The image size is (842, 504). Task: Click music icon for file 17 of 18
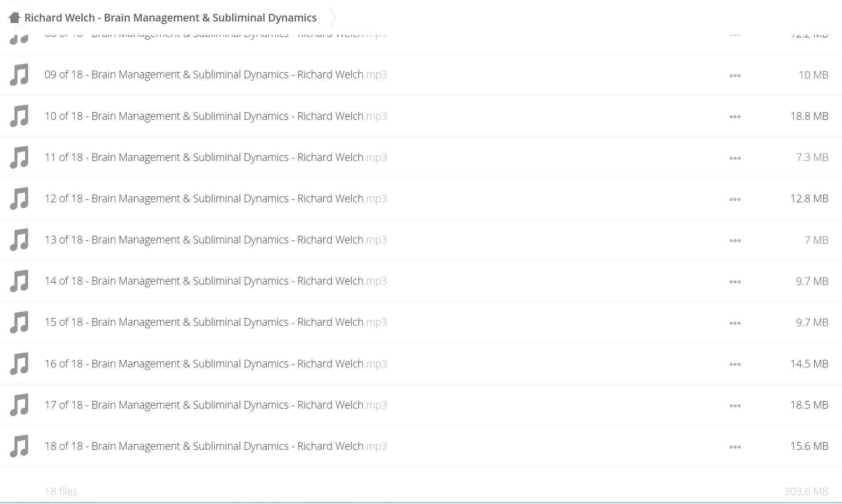pyautogui.click(x=19, y=405)
